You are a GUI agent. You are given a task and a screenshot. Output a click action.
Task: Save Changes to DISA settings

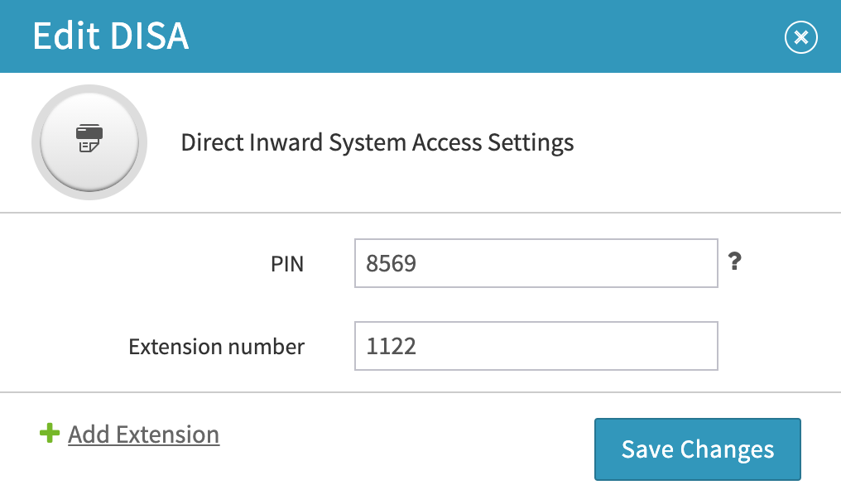coord(697,449)
